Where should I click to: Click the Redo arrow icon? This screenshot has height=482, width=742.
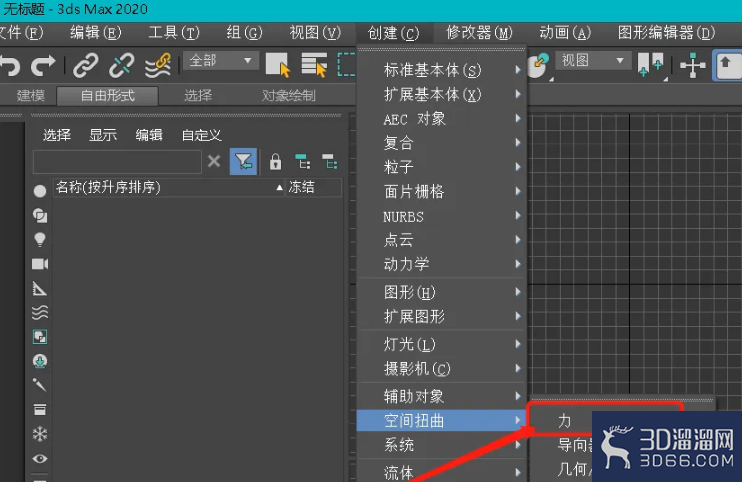tap(43, 65)
